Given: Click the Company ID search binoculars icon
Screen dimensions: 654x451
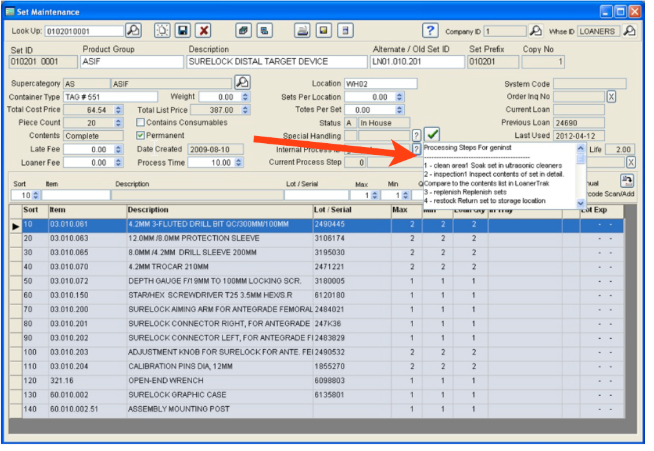Looking at the screenshot, I should pyautogui.click(x=535, y=30).
